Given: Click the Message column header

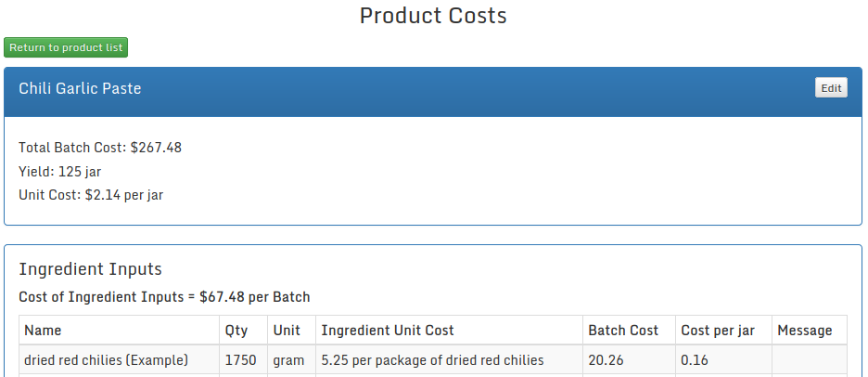Looking at the screenshot, I should (x=804, y=331).
